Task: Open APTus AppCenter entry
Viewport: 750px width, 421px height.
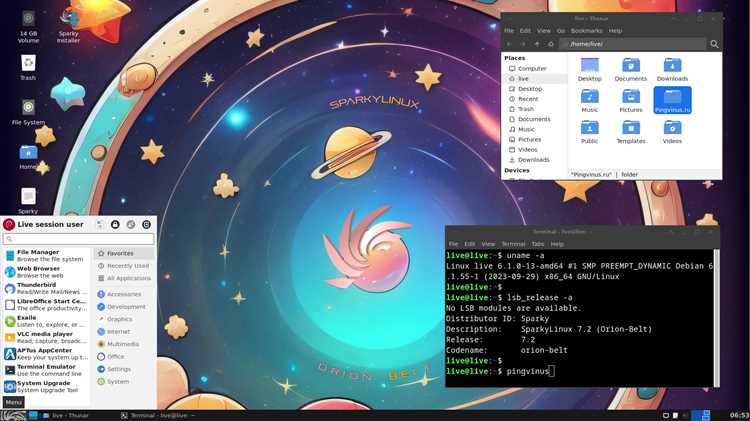Action: [46, 354]
